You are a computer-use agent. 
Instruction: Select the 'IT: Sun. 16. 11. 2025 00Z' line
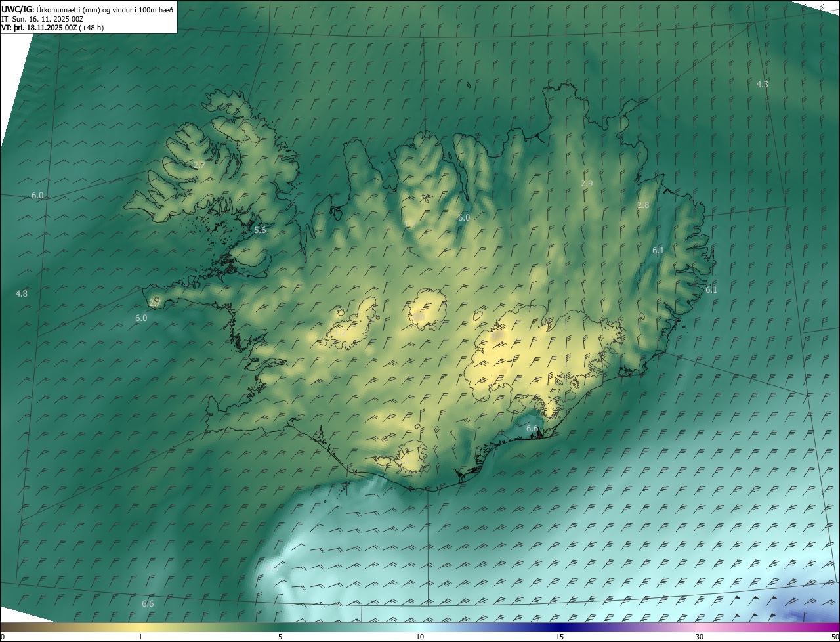tap(42, 19)
